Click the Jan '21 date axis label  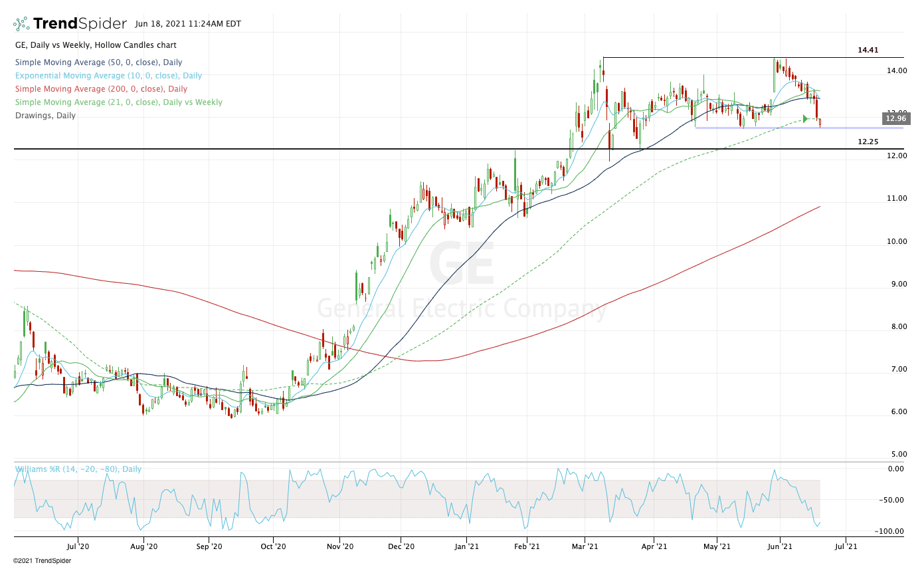pos(466,546)
